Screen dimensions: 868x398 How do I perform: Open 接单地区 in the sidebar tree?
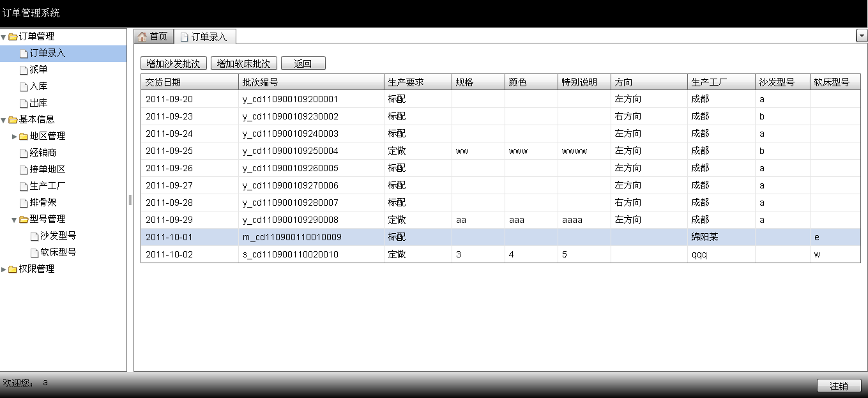point(47,169)
